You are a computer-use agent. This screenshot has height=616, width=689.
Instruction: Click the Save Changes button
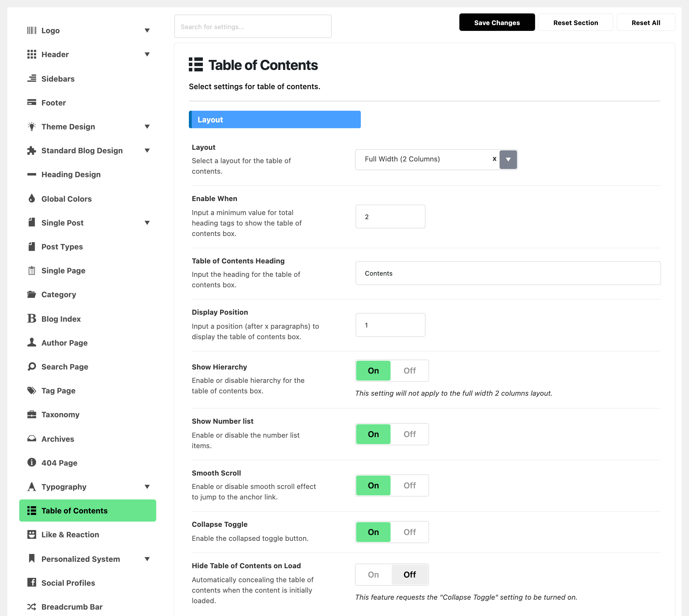click(497, 22)
